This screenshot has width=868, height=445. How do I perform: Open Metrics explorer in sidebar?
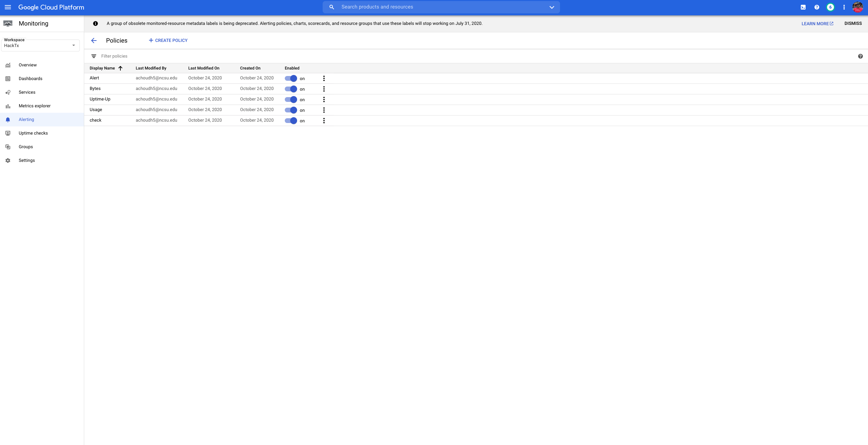point(34,106)
